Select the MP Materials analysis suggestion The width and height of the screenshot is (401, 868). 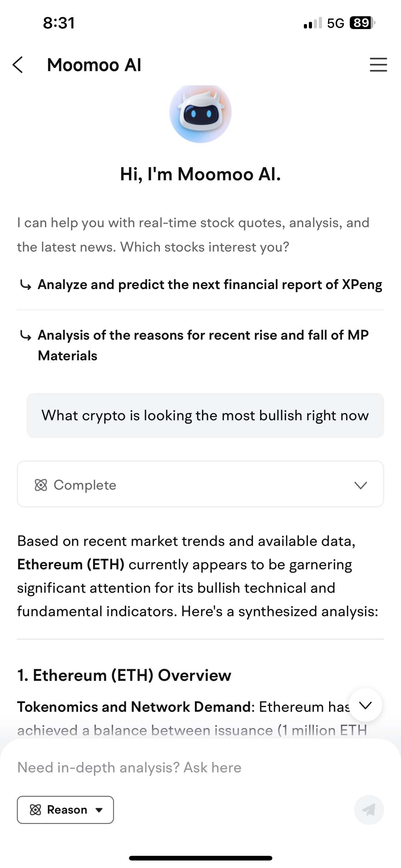(x=203, y=345)
